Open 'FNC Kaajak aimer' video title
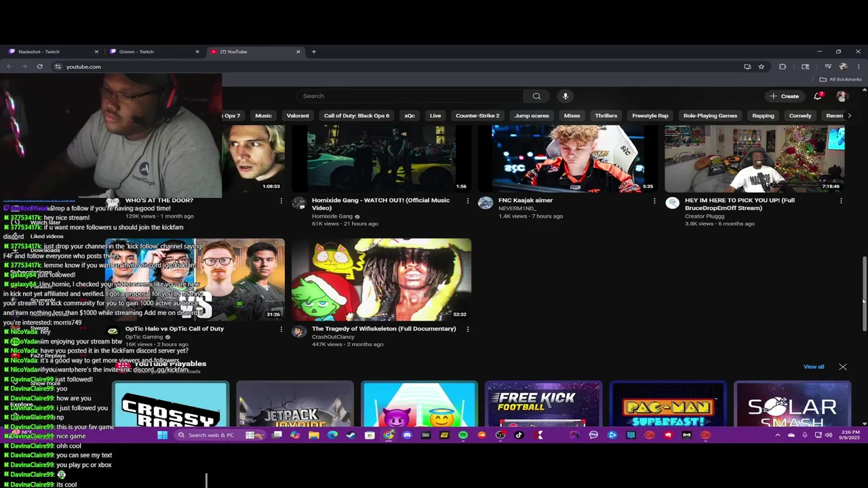This screenshot has width=868, height=488. point(526,201)
